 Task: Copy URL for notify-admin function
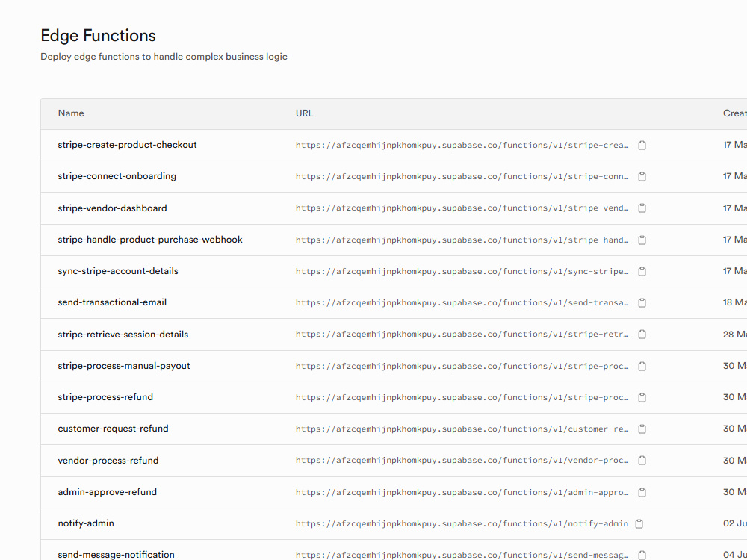639,524
